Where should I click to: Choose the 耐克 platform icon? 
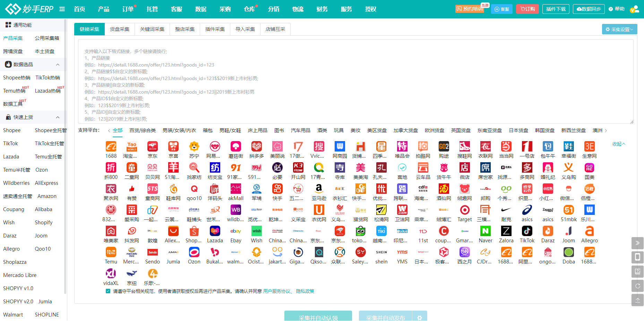(x=506, y=210)
